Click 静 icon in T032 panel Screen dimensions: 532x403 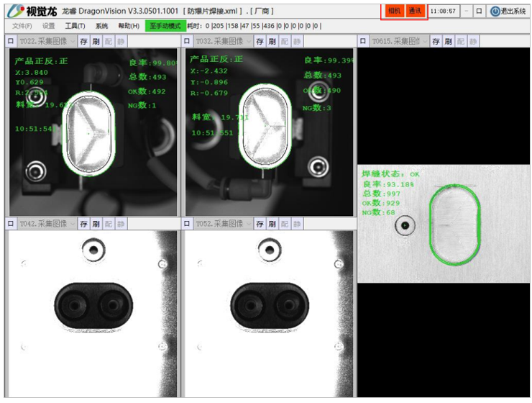pos(297,42)
